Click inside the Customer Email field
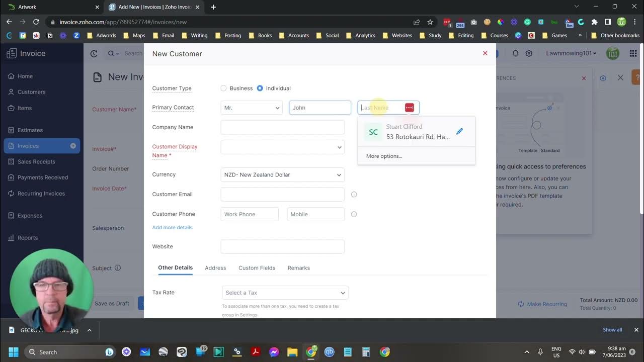Image resolution: width=644 pixels, height=362 pixels. pos(282,194)
